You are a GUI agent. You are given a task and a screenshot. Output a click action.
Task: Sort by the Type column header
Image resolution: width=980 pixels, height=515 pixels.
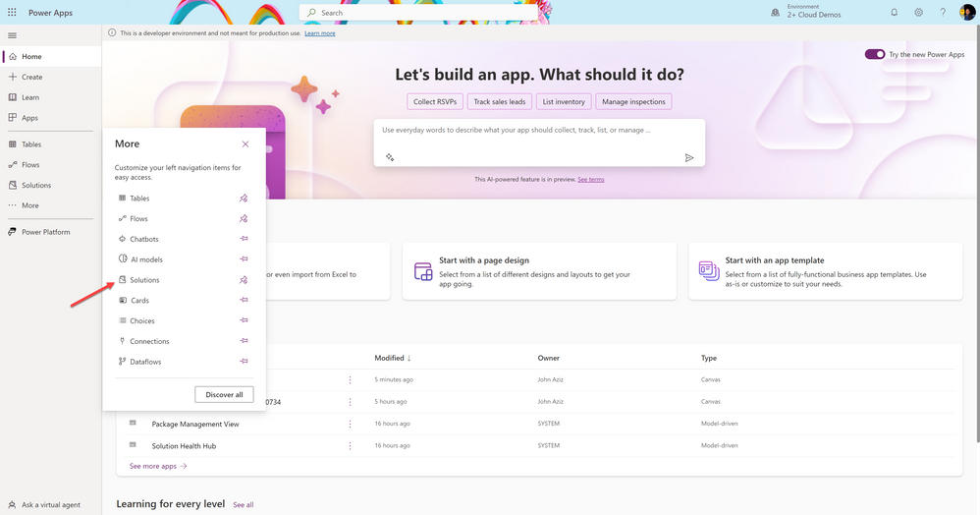click(x=709, y=358)
